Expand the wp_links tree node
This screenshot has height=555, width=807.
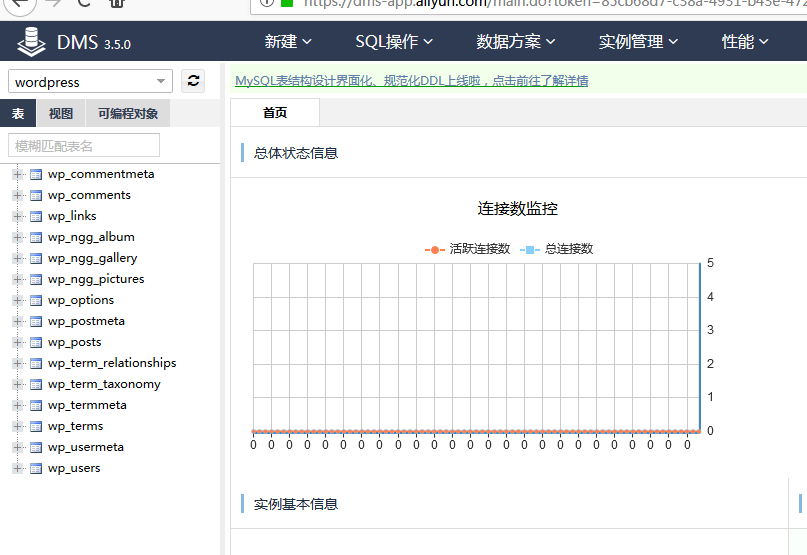17,216
